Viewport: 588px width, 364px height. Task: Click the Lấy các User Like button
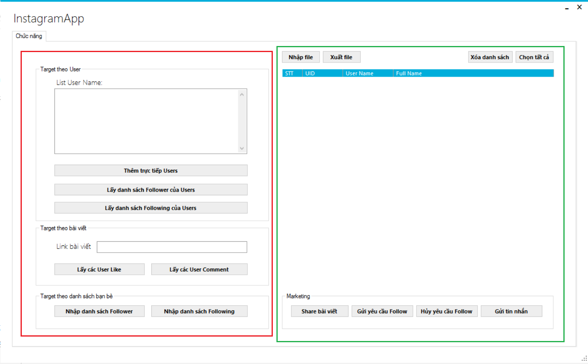click(99, 269)
